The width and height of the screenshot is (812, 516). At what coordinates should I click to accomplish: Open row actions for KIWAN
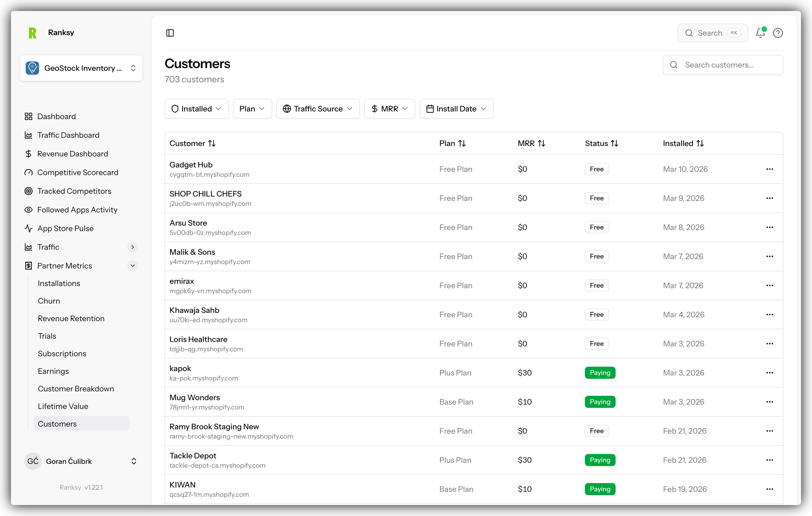coord(769,489)
